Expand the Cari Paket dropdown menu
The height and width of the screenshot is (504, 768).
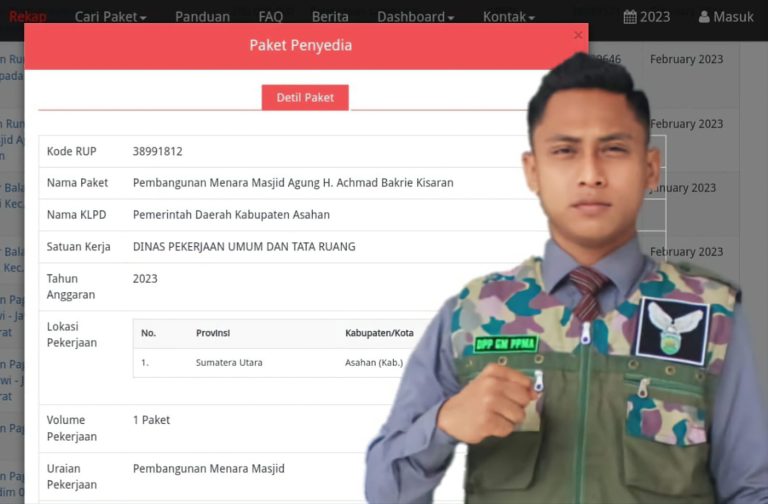coord(110,17)
